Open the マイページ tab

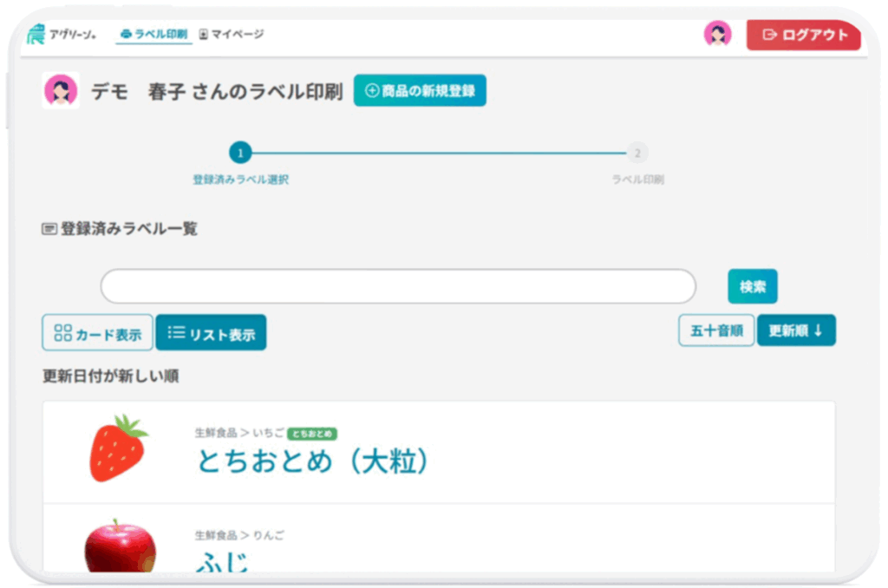(x=232, y=35)
